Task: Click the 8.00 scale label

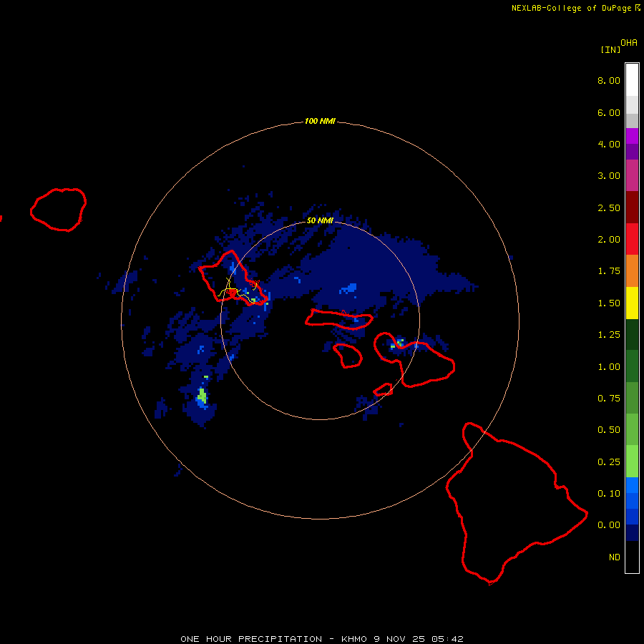Action: pos(609,80)
